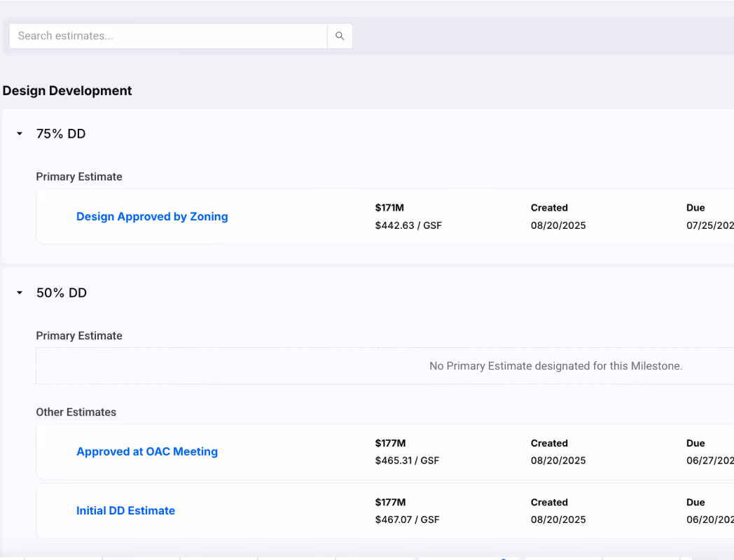Open the Design Approved by Zoning estimate
The image size is (734, 560).
(152, 217)
